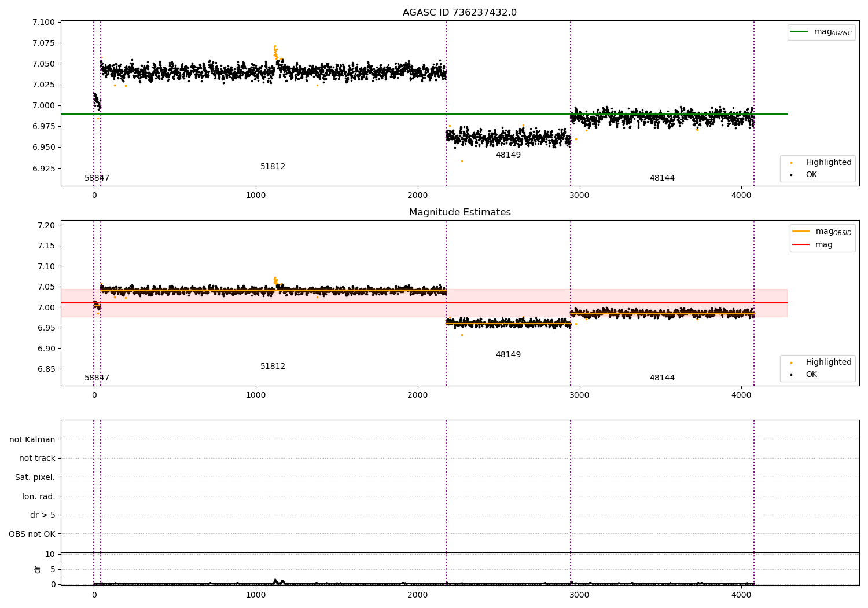
Task: Click OBSID label 48149 in the top plot
Action: tap(508, 155)
